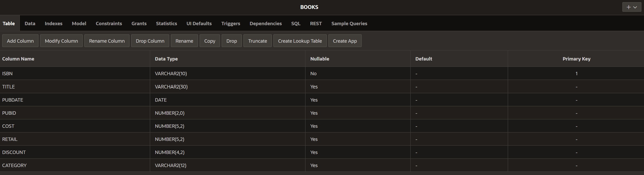The height and width of the screenshot is (175, 644).
Task: Select the Model tab
Action: [79, 23]
